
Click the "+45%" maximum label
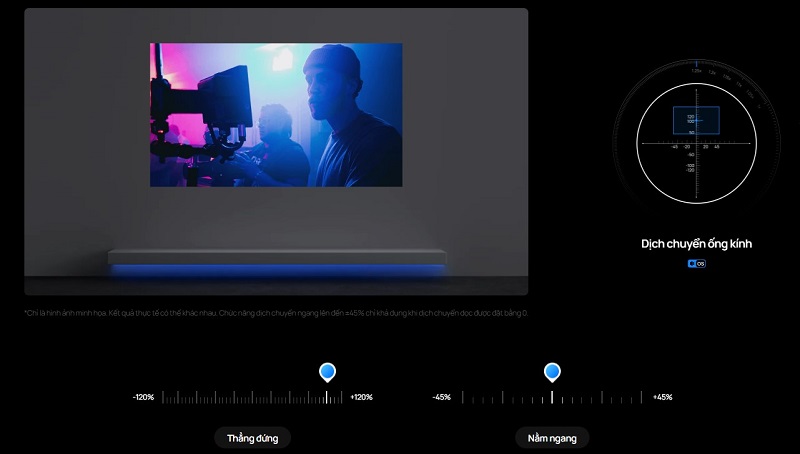click(663, 397)
